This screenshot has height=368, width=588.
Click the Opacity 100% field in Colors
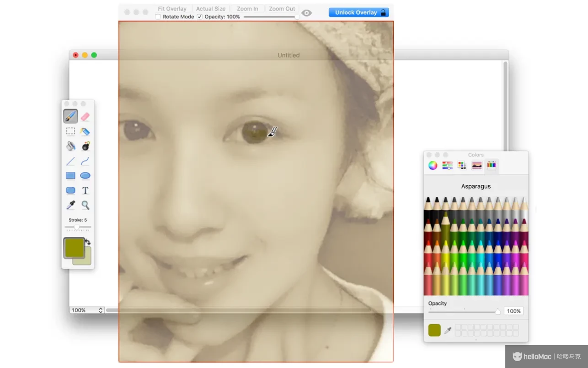point(514,311)
